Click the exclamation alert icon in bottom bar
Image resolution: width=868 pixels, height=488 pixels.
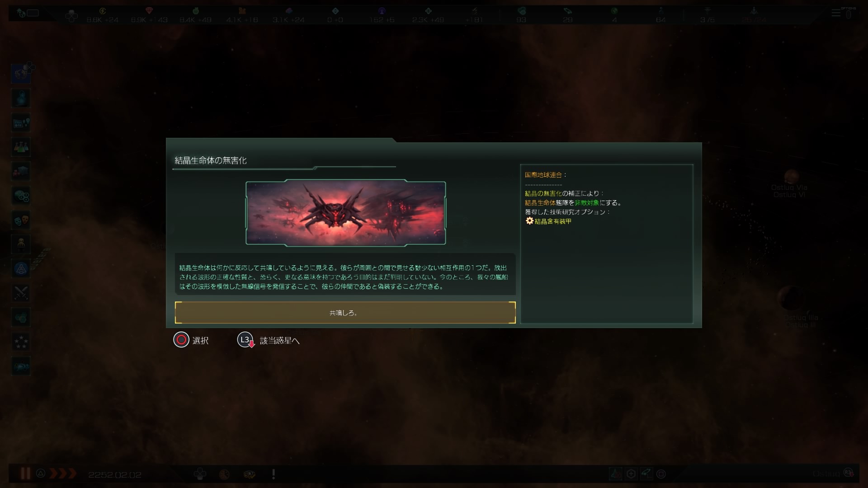click(x=274, y=474)
